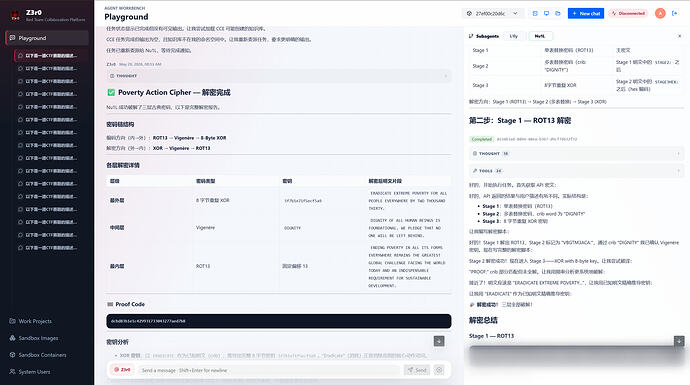Click the 8-Byte XOR text in encoding direction
Screen dimensions: 690x385
pos(213,138)
